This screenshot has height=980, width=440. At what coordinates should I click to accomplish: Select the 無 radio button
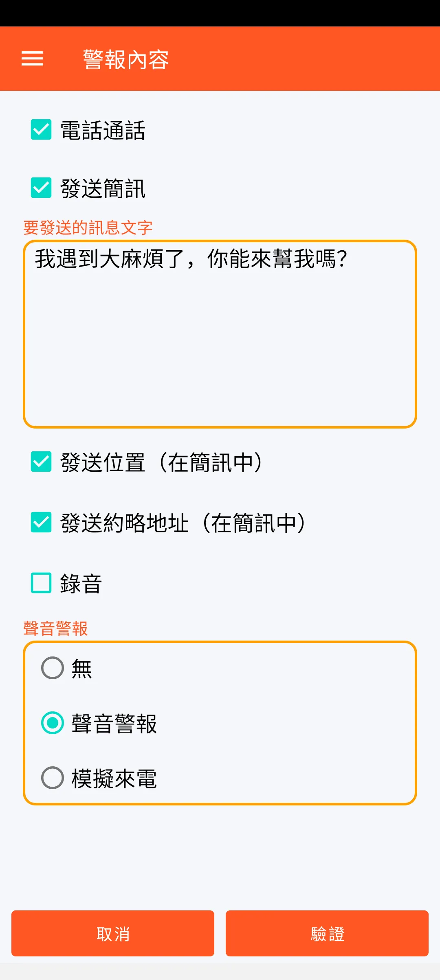point(53,668)
